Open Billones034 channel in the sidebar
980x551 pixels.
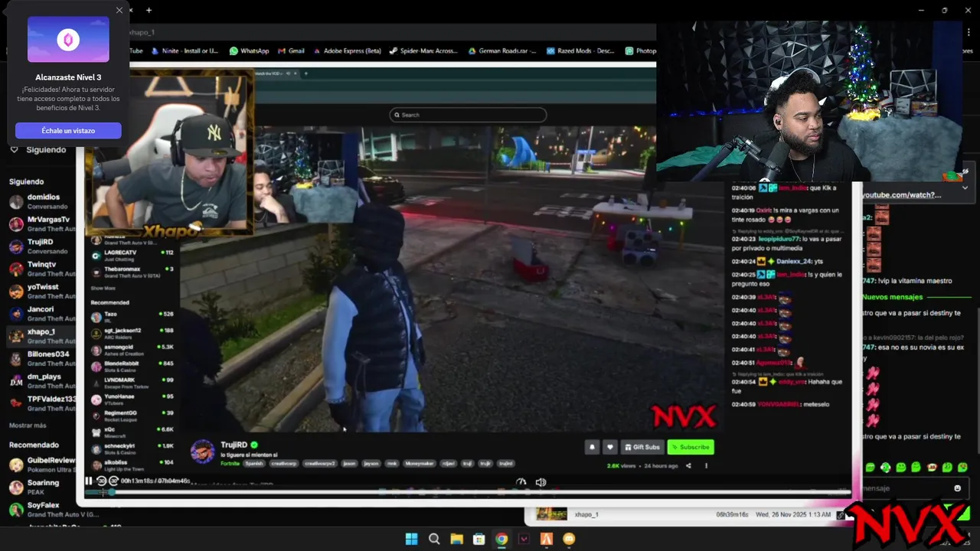tap(43, 358)
